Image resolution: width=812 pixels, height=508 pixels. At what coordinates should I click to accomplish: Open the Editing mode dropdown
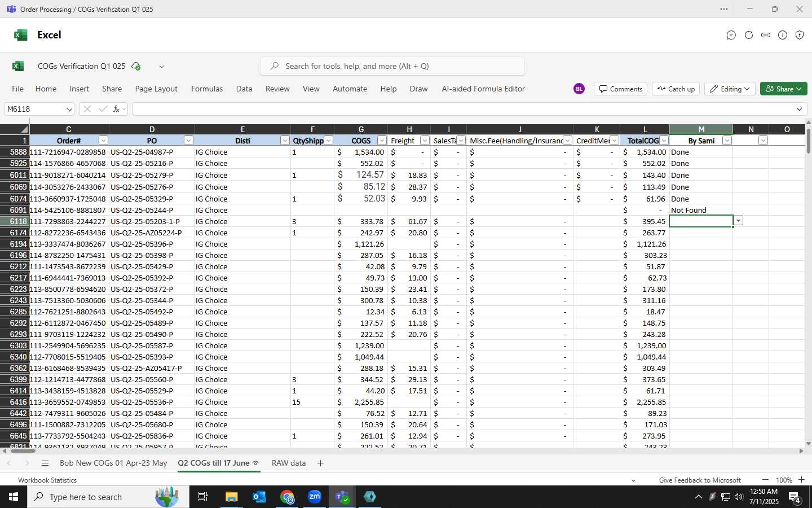pyautogui.click(x=730, y=89)
